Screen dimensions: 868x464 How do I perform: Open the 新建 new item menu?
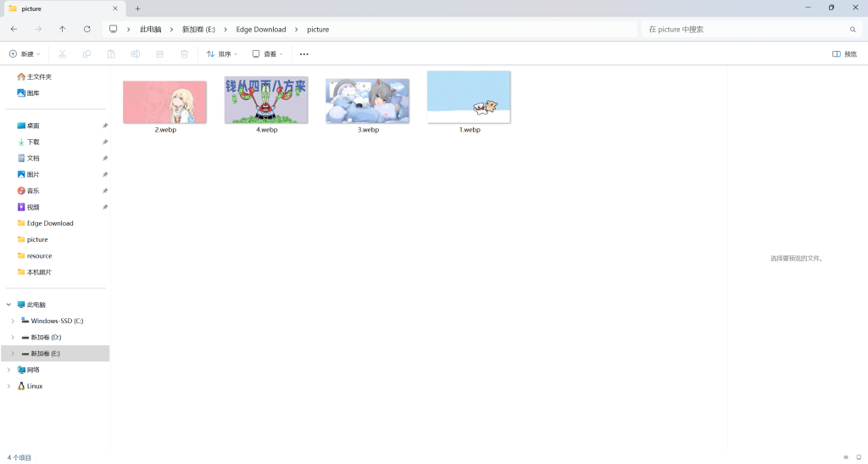[25, 54]
